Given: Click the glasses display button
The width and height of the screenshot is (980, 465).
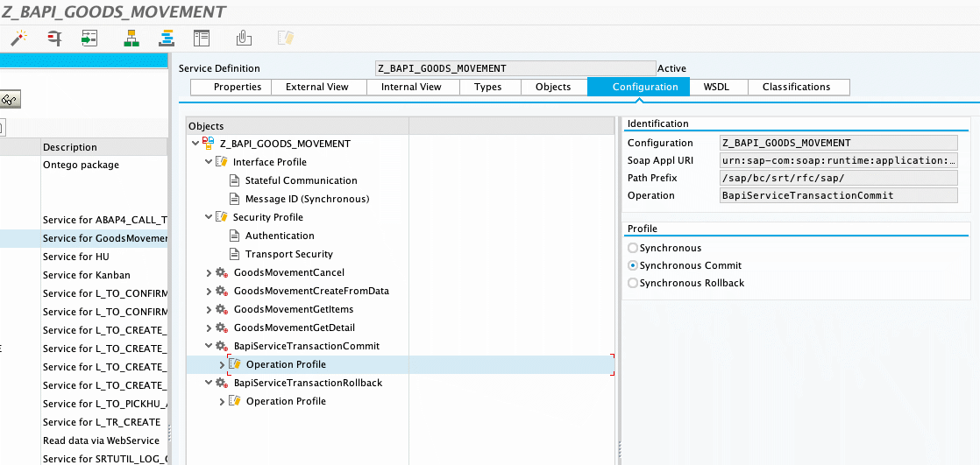Looking at the screenshot, I should click(10, 100).
